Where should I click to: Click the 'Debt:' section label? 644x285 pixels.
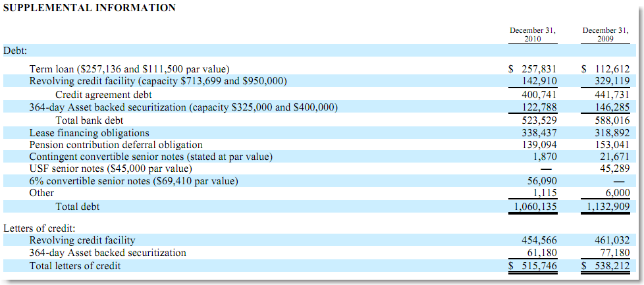pos(14,51)
